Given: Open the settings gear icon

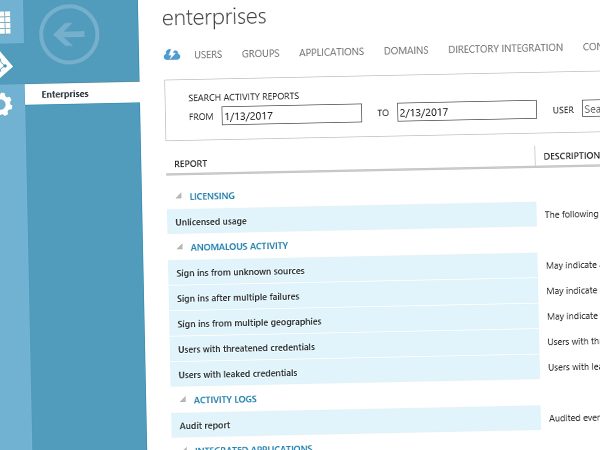Looking at the screenshot, I should (x=6, y=104).
